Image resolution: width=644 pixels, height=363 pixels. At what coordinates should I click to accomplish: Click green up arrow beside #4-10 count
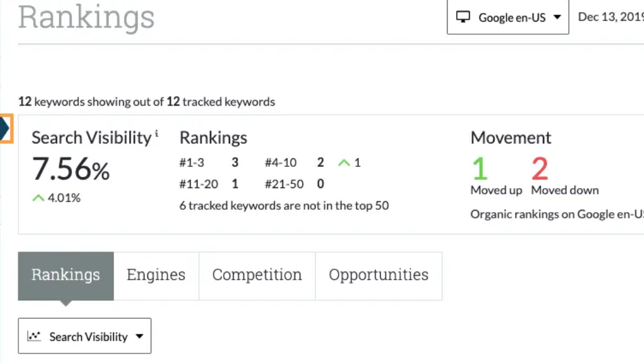pos(344,163)
